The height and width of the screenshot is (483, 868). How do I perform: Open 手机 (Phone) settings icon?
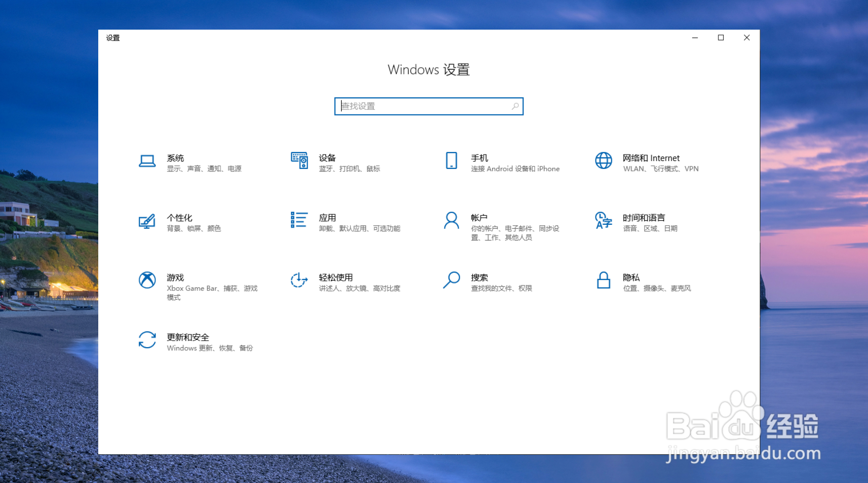(451, 161)
